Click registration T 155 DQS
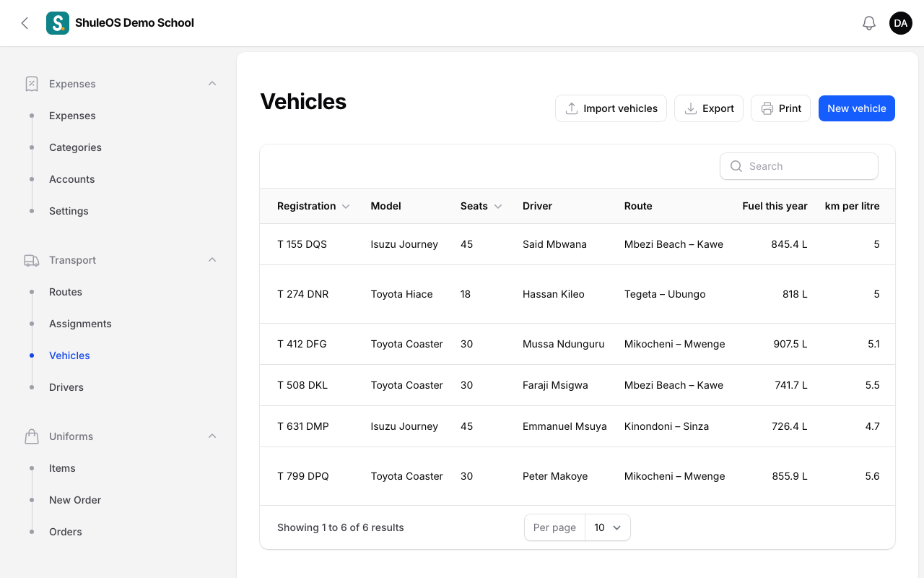Screen dimensions: 924x578 click(x=302, y=244)
